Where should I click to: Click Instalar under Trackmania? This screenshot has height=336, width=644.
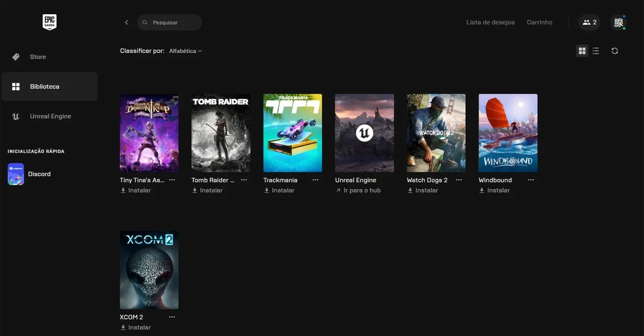tap(283, 191)
